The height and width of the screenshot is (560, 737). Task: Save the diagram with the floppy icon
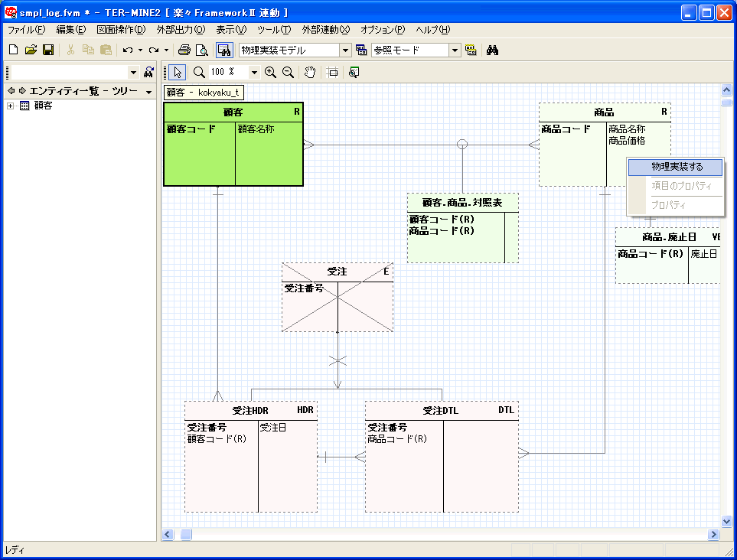click(48, 50)
